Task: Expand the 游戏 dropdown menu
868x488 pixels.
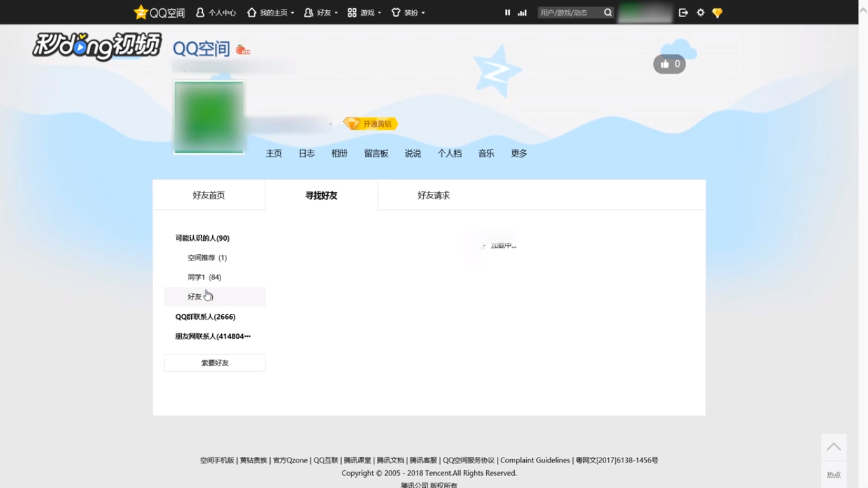Action: pos(364,13)
